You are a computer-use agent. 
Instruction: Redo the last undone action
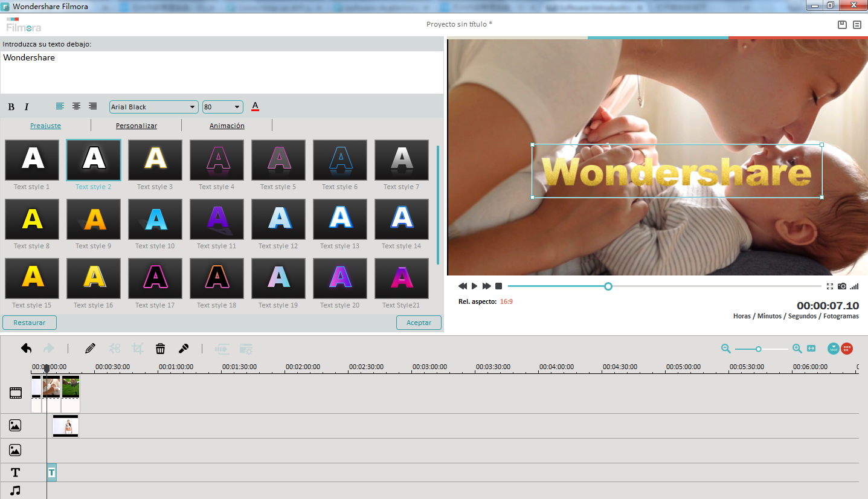(49, 348)
